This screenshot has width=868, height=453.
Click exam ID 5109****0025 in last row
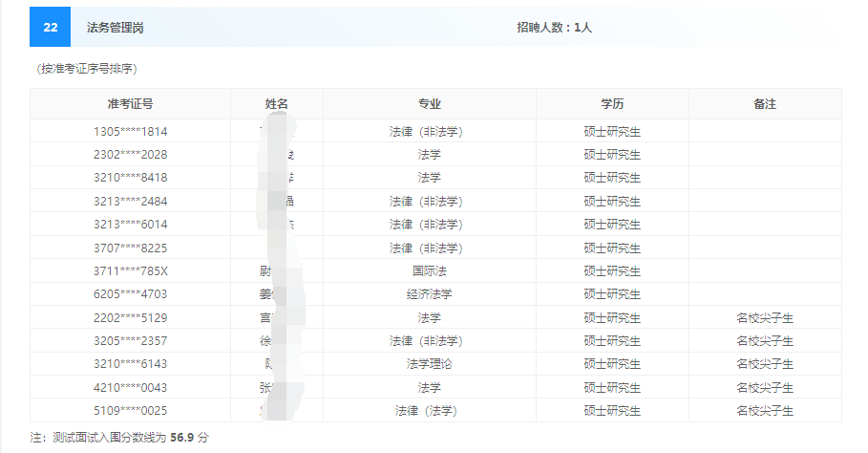(130, 411)
